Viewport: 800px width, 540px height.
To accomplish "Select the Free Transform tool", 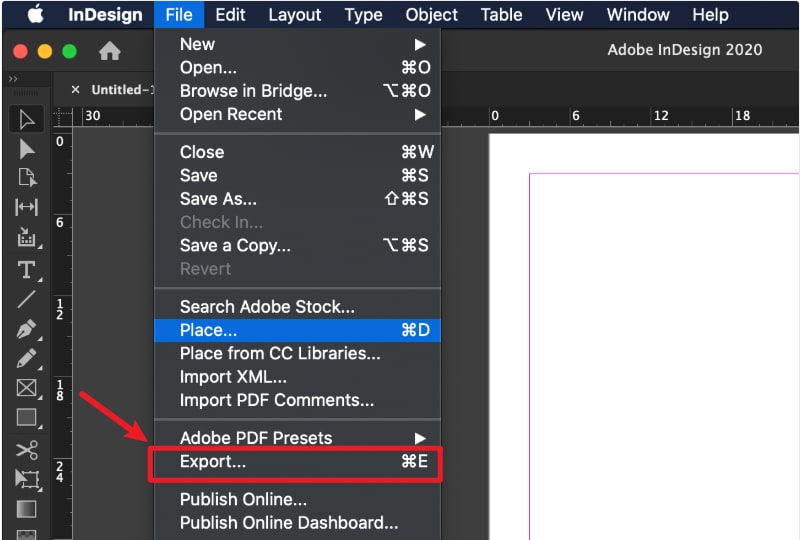I will pos(27,480).
